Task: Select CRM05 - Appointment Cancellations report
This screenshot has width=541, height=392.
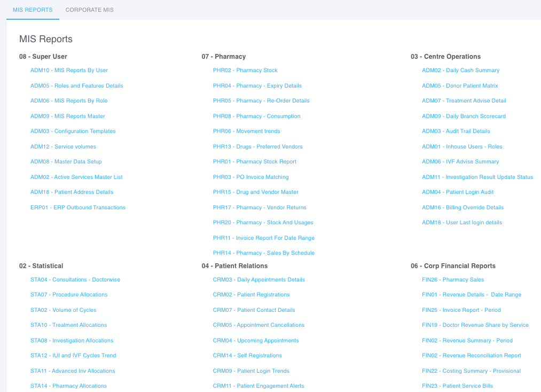Action: click(258, 325)
